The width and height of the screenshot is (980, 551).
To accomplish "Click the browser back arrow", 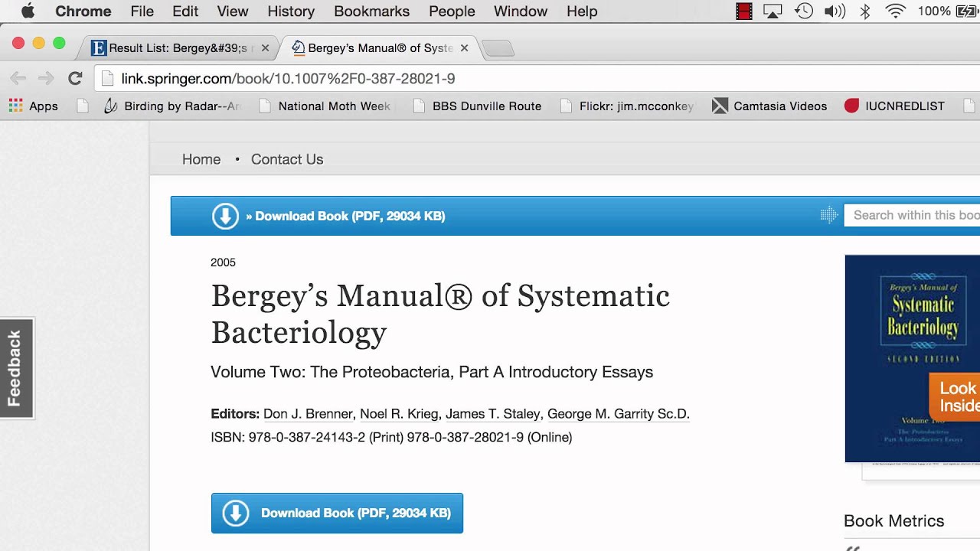I will pos(18,78).
